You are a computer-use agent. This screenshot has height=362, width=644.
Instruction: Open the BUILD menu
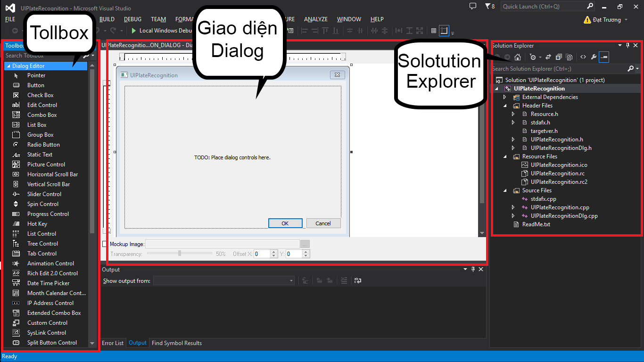pyautogui.click(x=107, y=19)
